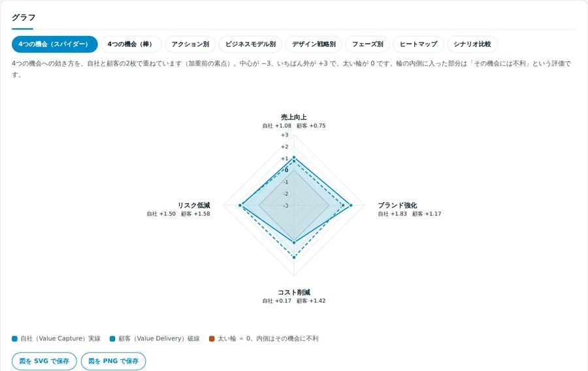This screenshot has height=371, width=588.
Task: Click the teal 顧客 legend swatch
Action: pyautogui.click(x=112, y=339)
